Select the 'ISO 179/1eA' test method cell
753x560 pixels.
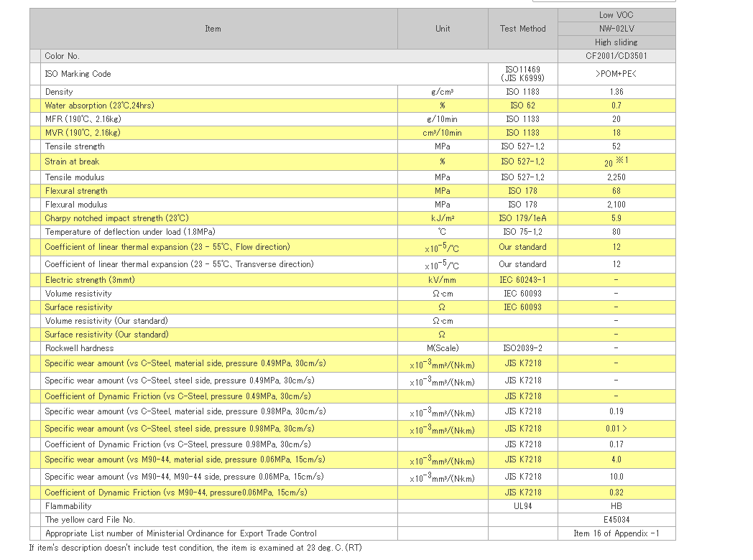523,218
